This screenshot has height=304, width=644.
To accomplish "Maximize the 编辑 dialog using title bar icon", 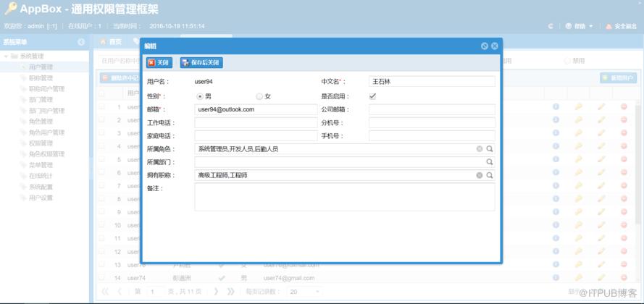I will point(484,46).
